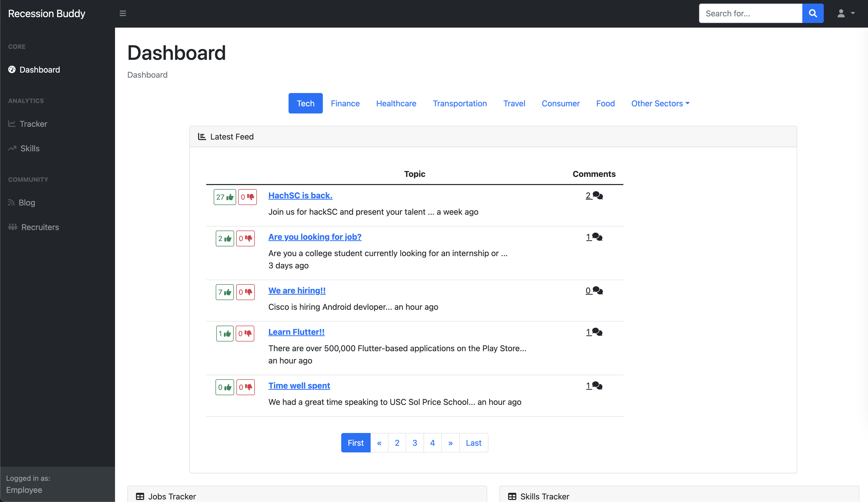
Task: Downvote the We are hiring post
Action: coord(245,292)
